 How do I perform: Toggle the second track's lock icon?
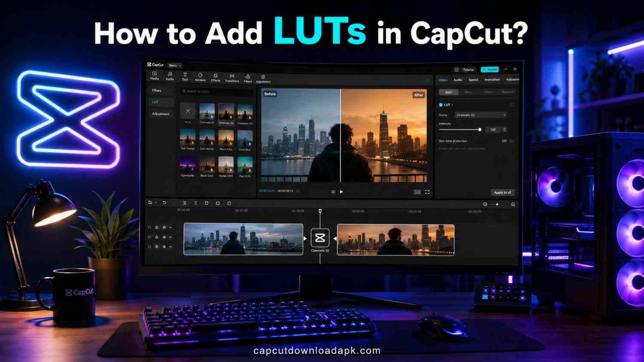(x=157, y=237)
